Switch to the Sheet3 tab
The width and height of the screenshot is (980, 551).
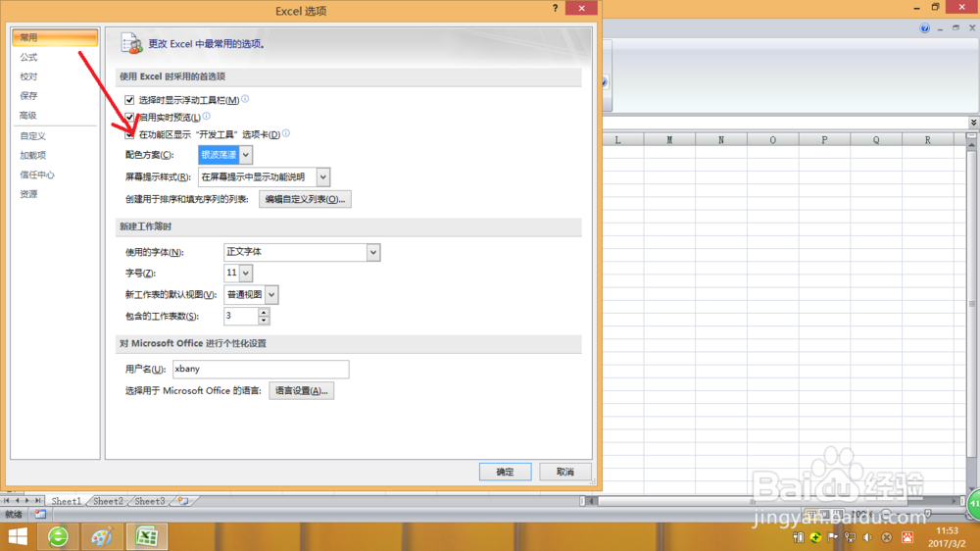coord(150,501)
